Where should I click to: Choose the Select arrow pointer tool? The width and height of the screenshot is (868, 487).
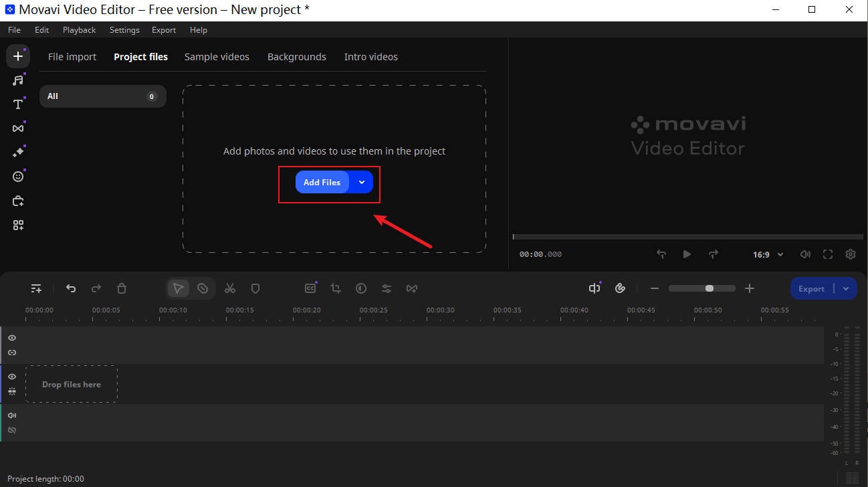178,288
